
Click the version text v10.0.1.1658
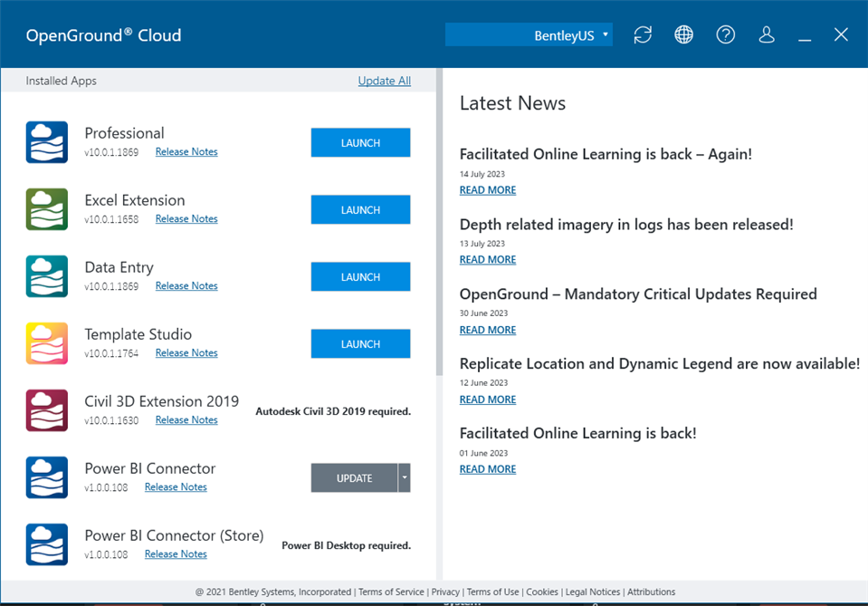coord(111,219)
